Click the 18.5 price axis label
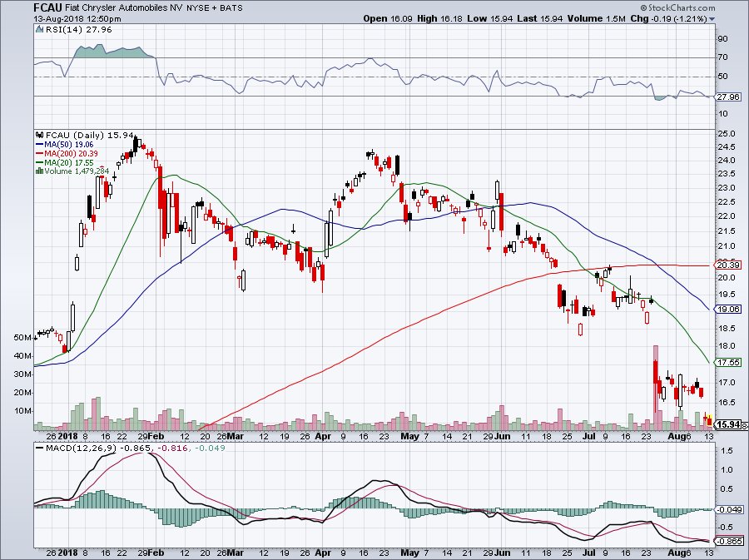The width and height of the screenshot is (749, 560). (726, 329)
